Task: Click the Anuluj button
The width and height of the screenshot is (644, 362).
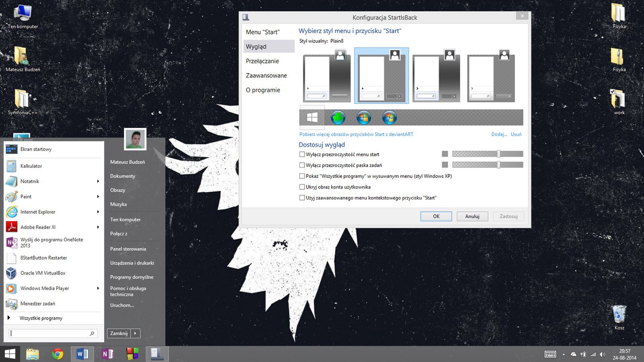Action: pos(472,216)
